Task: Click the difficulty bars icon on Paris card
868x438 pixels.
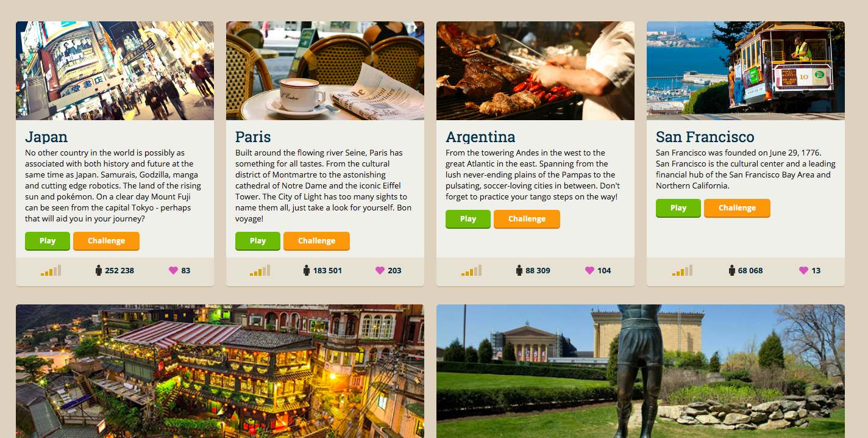Action: (260, 270)
